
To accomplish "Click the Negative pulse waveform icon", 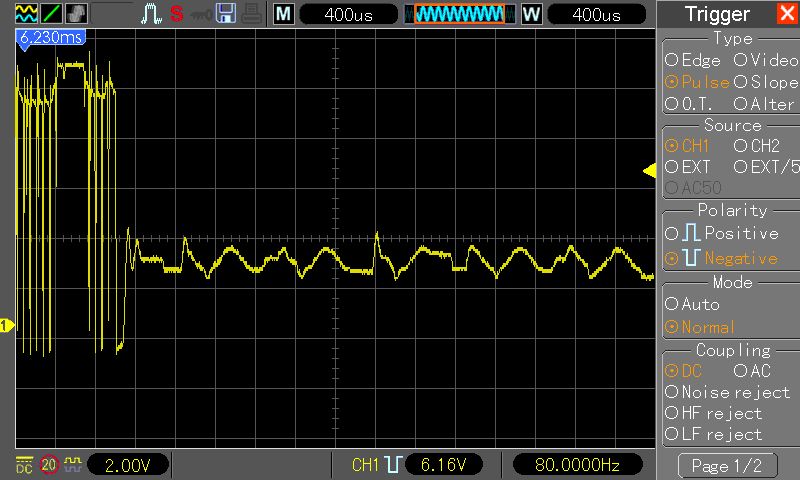I will tap(691, 258).
